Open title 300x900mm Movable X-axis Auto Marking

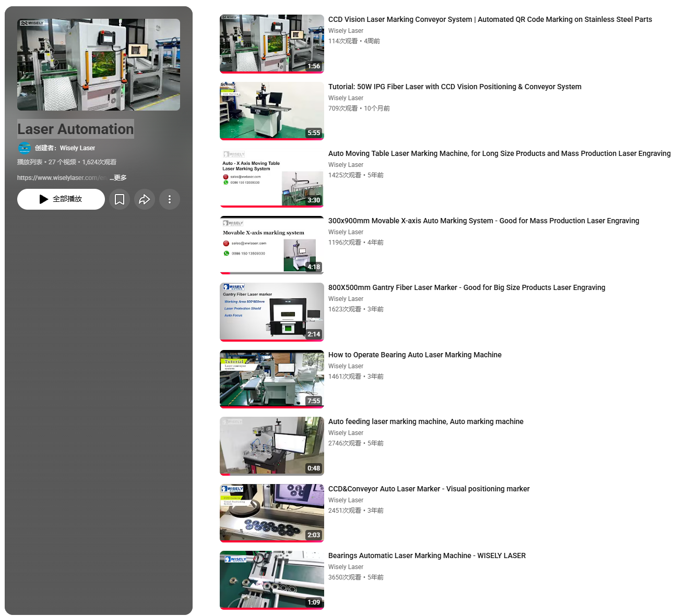(x=484, y=221)
